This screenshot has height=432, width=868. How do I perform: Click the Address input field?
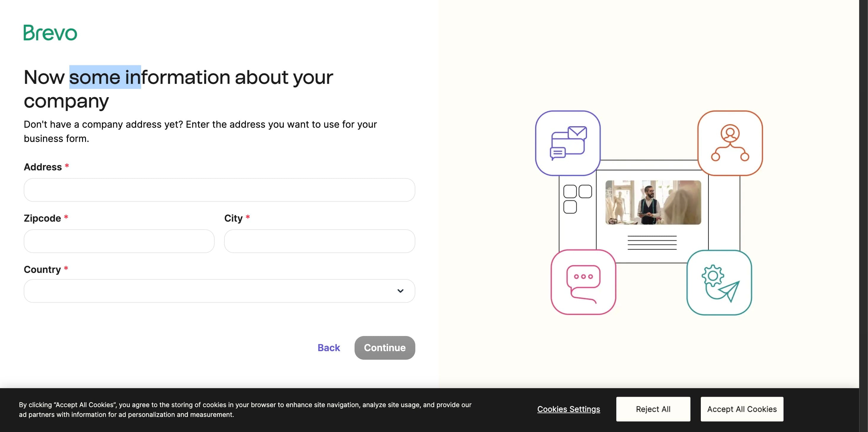[x=219, y=190]
